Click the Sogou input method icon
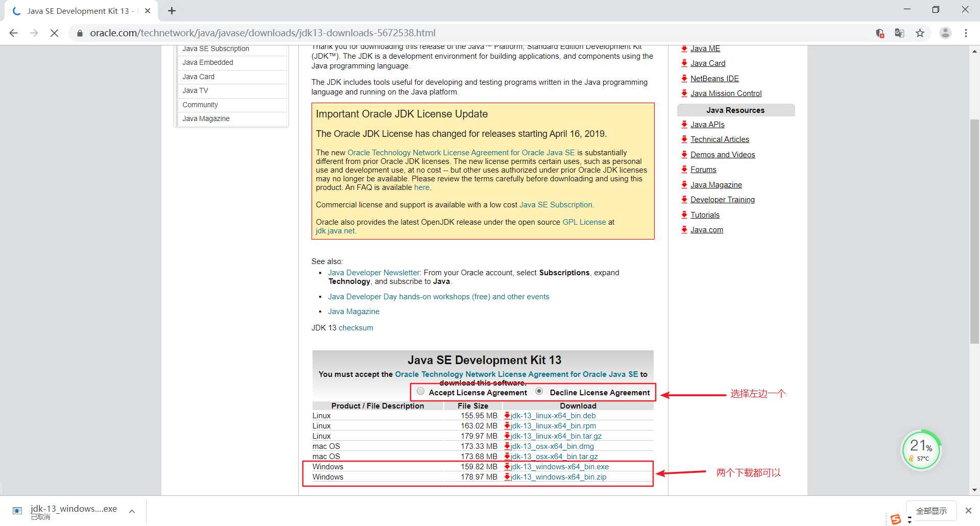This screenshot has width=980, height=526. point(895,519)
